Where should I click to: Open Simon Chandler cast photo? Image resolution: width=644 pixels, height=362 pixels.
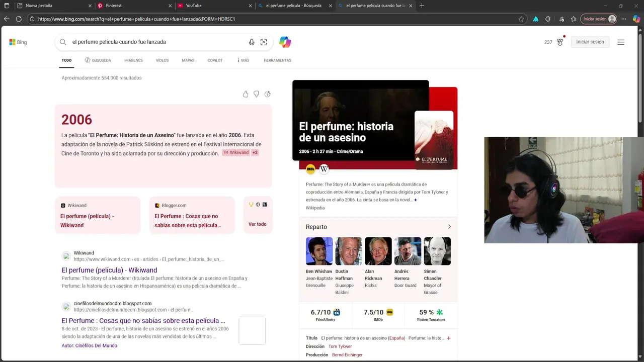pyautogui.click(x=437, y=251)
